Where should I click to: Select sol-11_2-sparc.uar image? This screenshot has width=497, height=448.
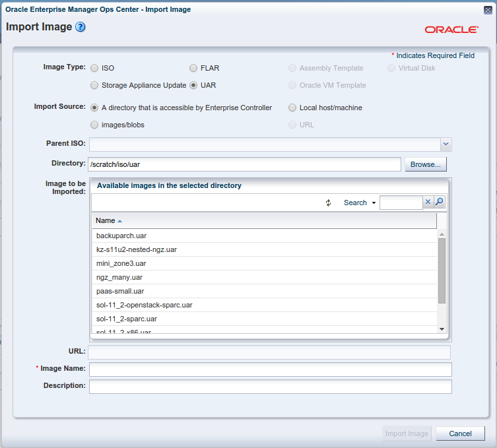(265, 319)
